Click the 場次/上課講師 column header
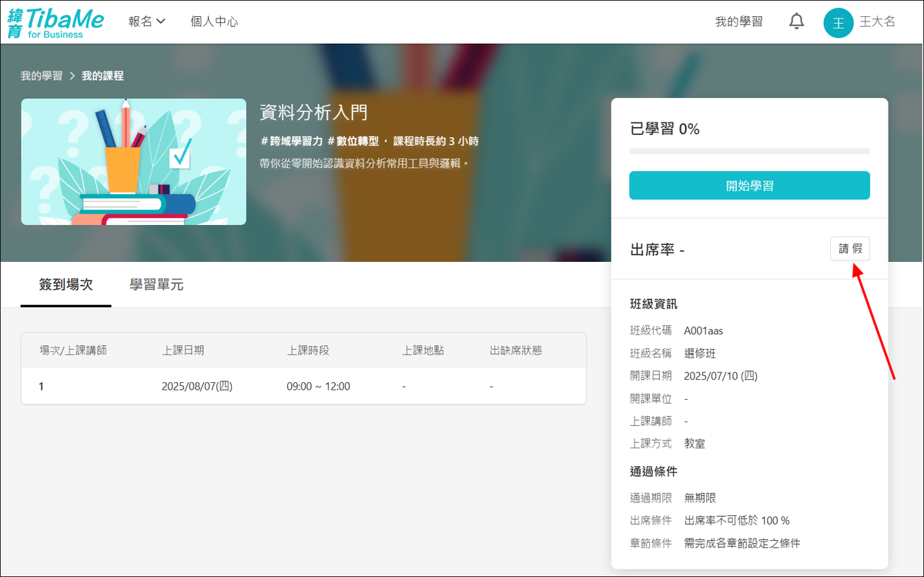Screen dimensions: 924x577 [x=73, y=350]
